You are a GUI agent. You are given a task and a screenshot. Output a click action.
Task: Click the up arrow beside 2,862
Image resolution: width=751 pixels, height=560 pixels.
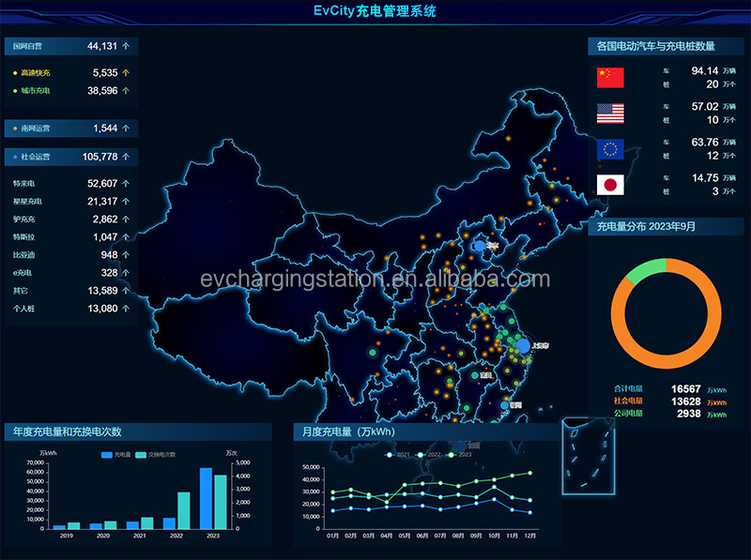click(126, 219)
